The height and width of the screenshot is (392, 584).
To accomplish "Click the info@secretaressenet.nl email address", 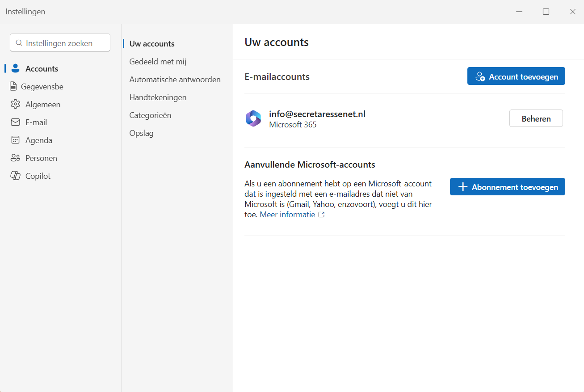I will pyautogui.click(x=317, y=114).
